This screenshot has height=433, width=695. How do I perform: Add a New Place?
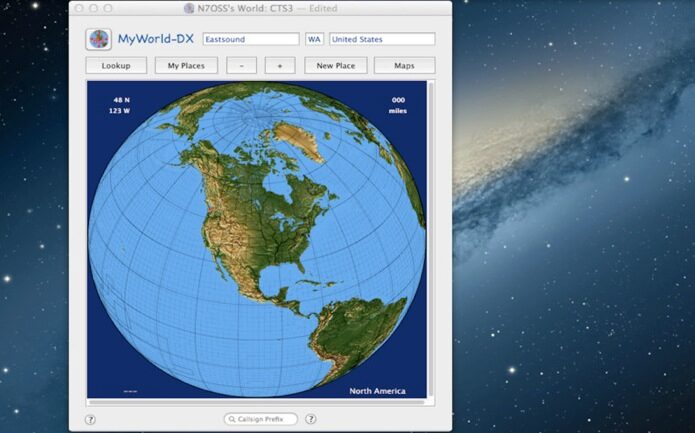pos(335,66)
